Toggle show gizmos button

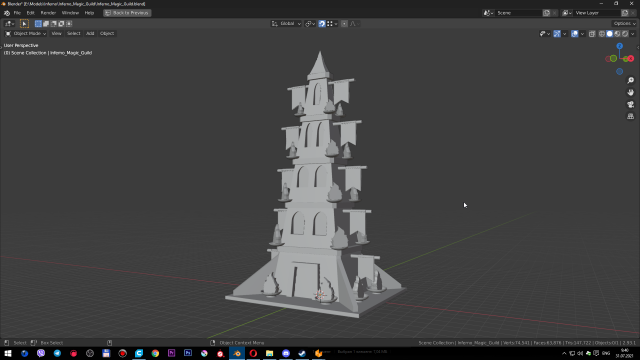[557, 34]
